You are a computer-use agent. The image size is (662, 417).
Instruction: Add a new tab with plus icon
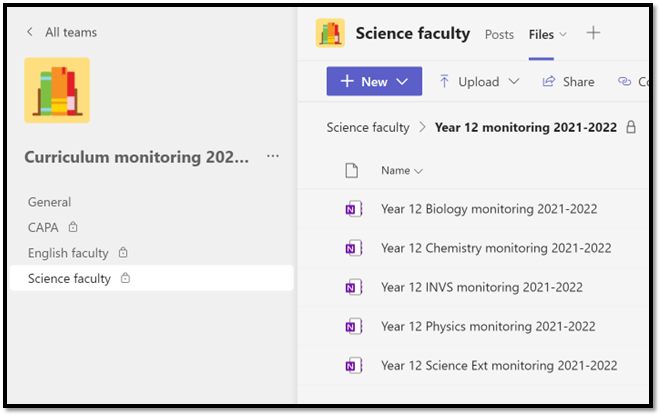click(x=593, y=33)
